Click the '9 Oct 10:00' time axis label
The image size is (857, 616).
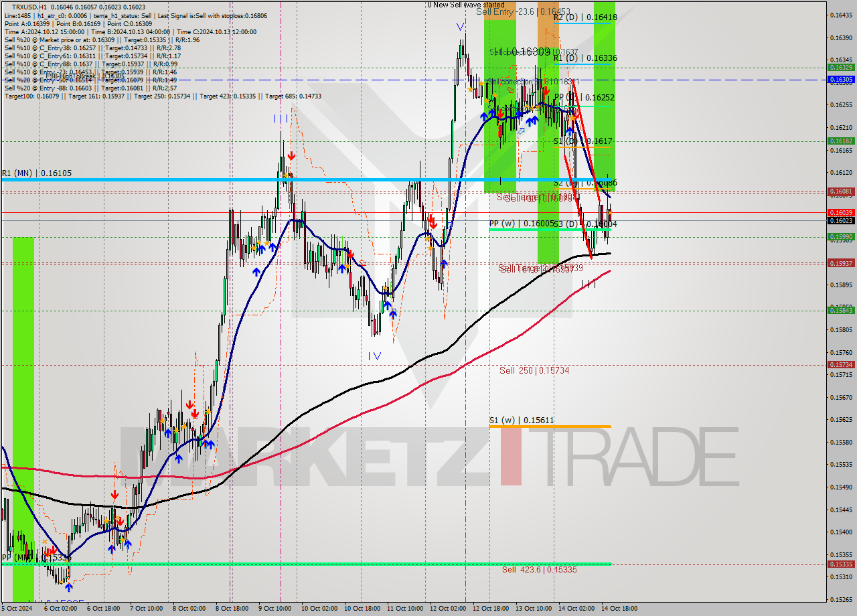tap(275, 609)
